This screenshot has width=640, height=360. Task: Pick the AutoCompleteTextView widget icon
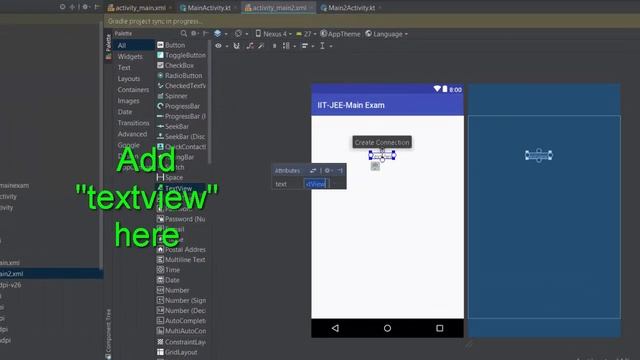[160, 321]
